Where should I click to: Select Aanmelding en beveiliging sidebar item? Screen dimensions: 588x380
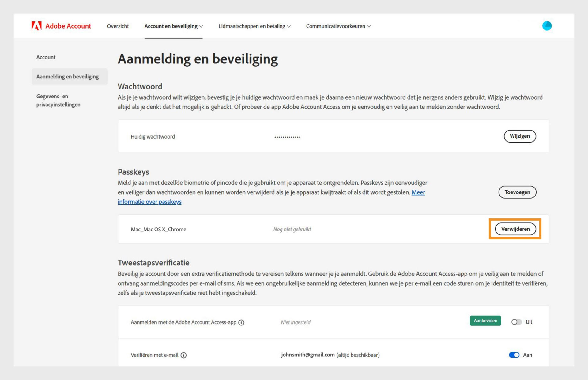tap(67, 77)
